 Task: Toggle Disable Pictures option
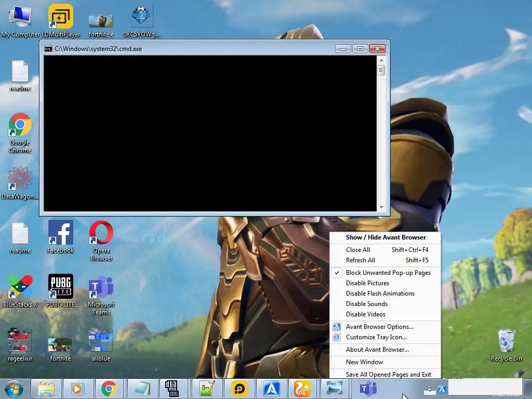click(x=385, y=283)
